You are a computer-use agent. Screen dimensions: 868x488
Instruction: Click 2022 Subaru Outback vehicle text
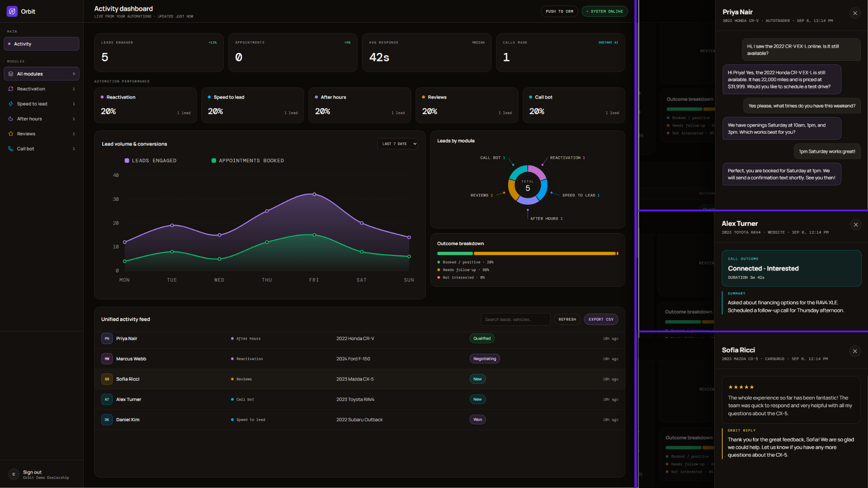tap(359, 420)
